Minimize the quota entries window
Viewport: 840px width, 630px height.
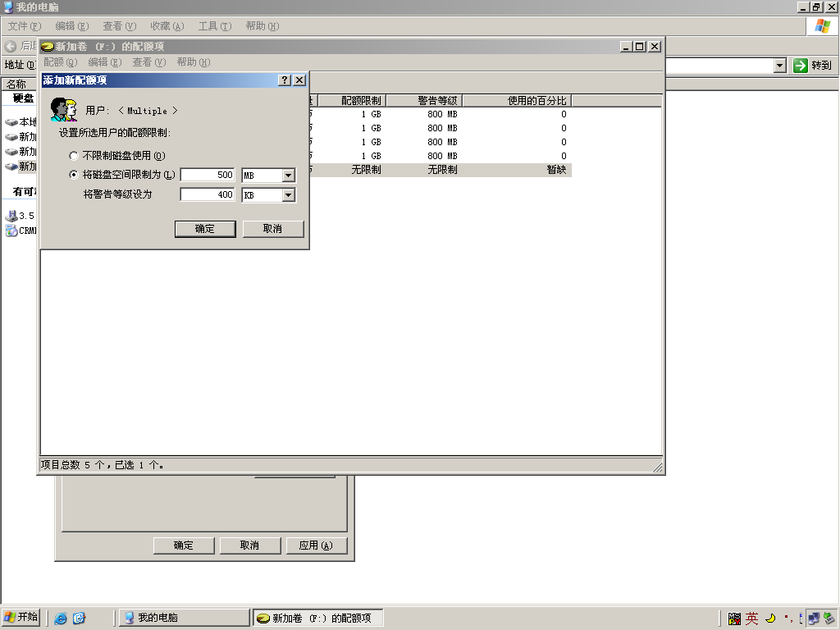[626, 47]
